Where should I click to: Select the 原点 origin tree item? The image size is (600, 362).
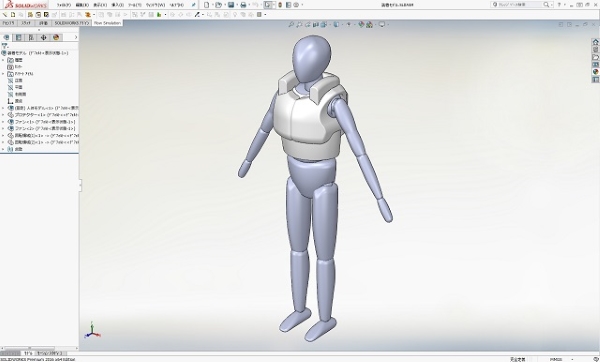coord(15,101)
